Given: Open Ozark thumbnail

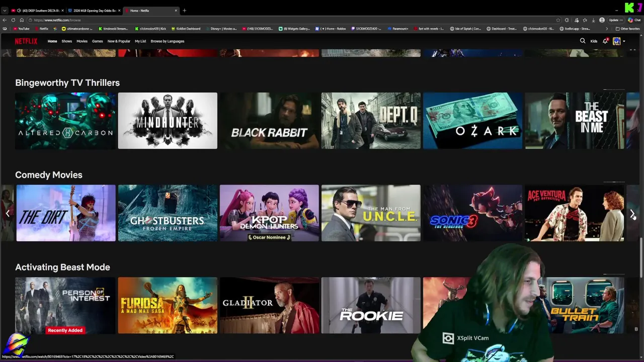Looking at the screenshot, I should pos(472,121).
